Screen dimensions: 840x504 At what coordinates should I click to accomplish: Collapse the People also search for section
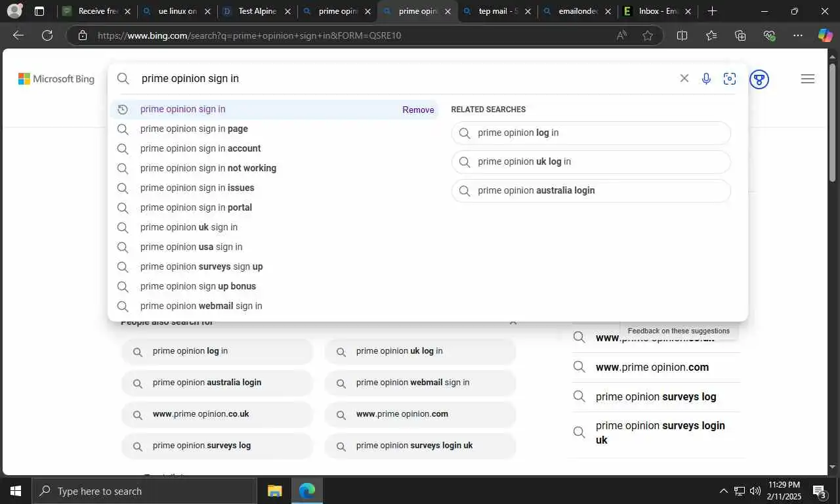(513, 322)
